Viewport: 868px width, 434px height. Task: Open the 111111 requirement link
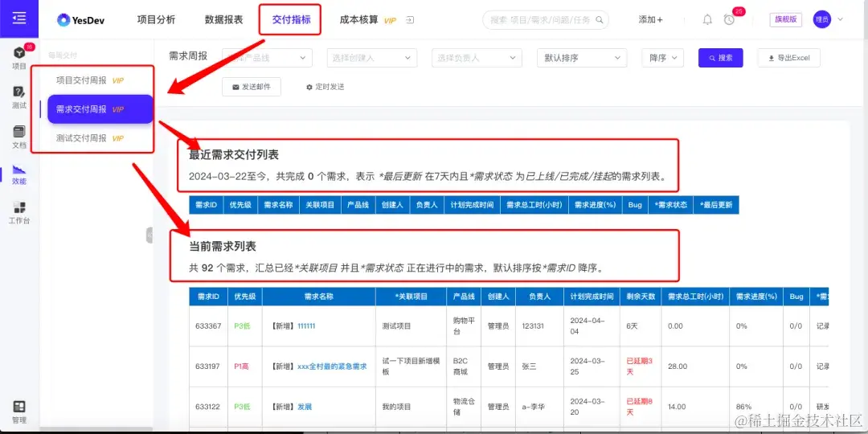(x=306, y=326)
